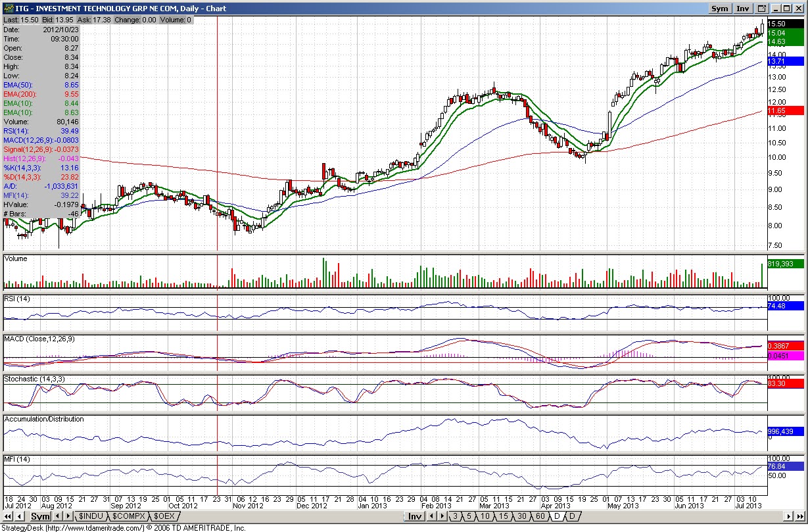
Task: Click the # Bars row in data panel
Action: coord(41,214)
